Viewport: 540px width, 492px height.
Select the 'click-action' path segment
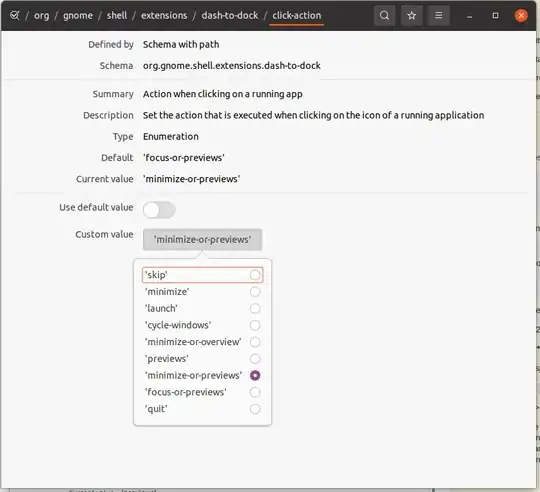click(x=297, y=15)
